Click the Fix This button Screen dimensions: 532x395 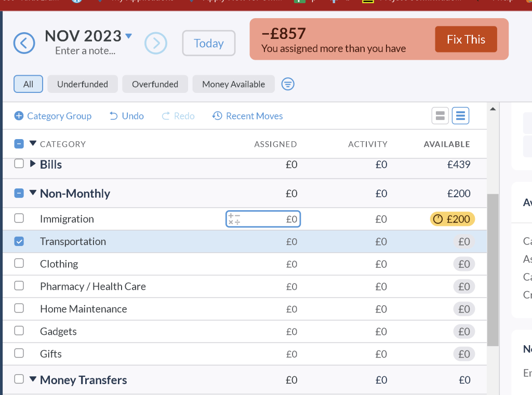pyautogui.click(x=466, y=39)
